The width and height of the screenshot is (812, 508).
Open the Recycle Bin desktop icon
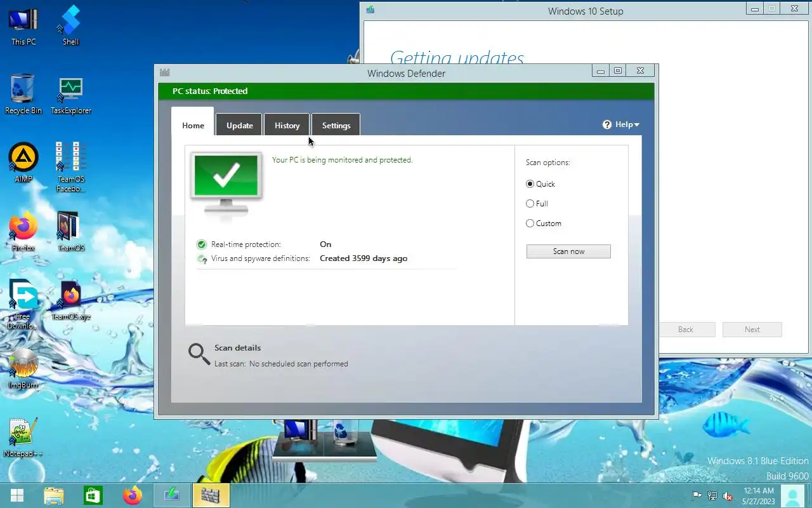[23, 94]
